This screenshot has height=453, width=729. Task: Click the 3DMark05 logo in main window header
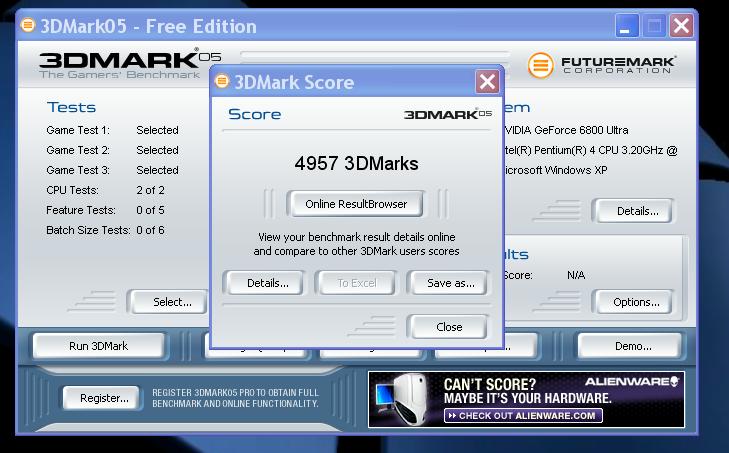point(130,64)
